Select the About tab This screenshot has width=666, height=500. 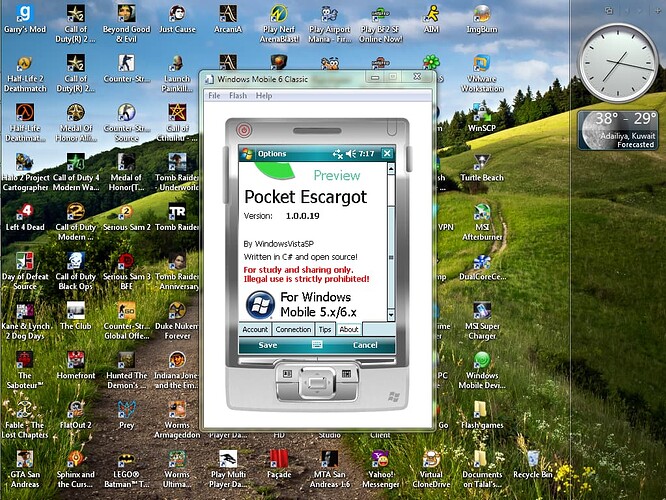[349, 329]
